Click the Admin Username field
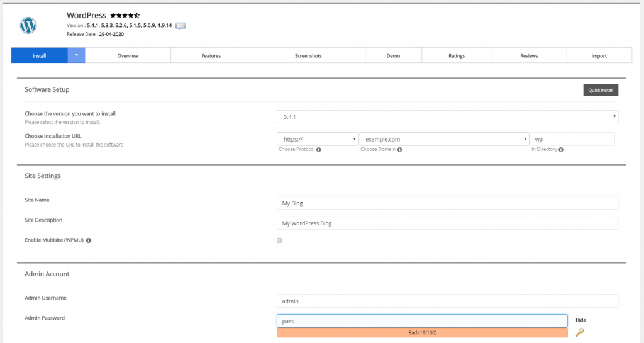Viewport: 644px width, 343px height. pos(447,301)
